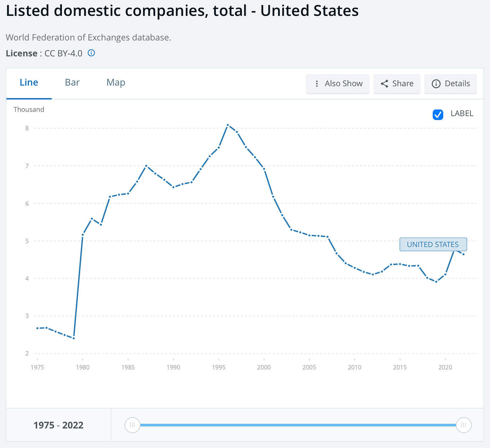
Task: Select the Line tab
Action: 29,83
